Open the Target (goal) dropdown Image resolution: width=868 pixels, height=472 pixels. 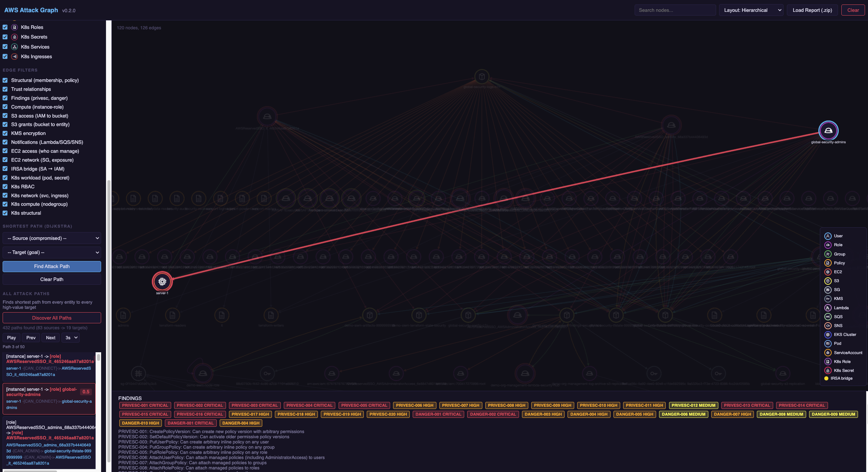coord(52,252)
